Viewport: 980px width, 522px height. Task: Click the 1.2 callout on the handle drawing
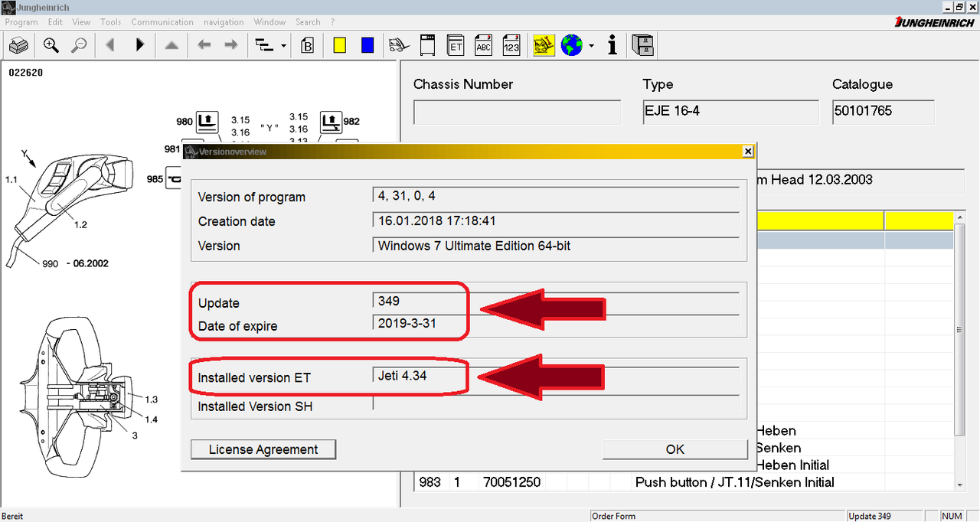point(80,224)
